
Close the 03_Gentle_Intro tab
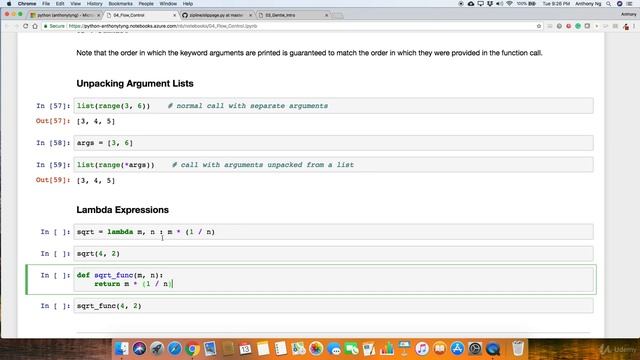(x=326, y=15)
